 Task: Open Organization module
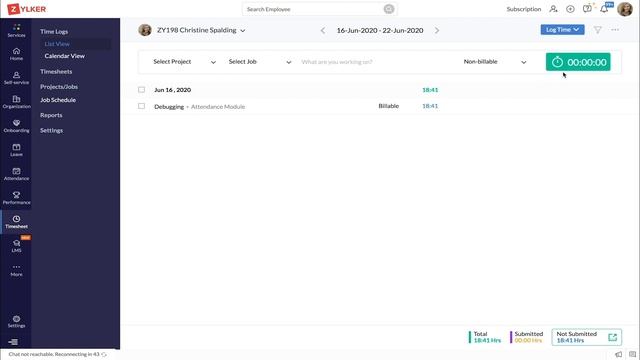(16, 102)
